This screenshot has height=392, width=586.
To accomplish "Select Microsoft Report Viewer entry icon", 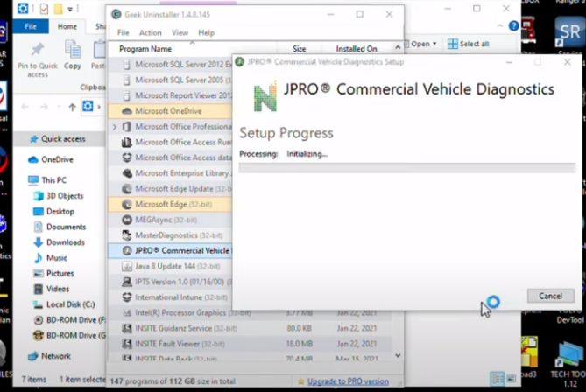I will [x=127, y=95].
